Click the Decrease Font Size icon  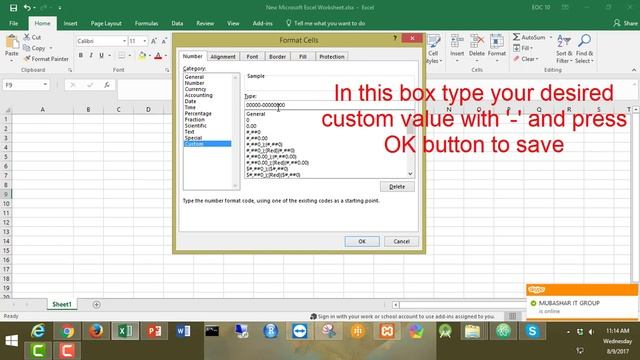164,41
